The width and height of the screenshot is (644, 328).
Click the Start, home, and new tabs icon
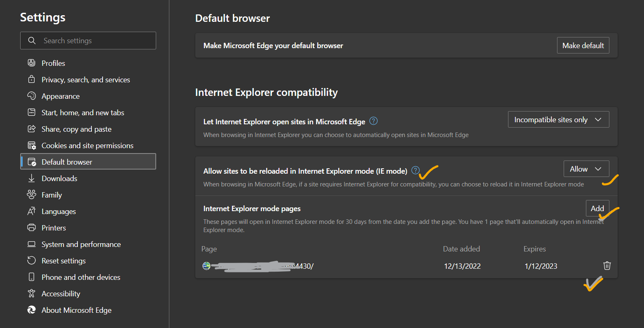coord(31,112)
